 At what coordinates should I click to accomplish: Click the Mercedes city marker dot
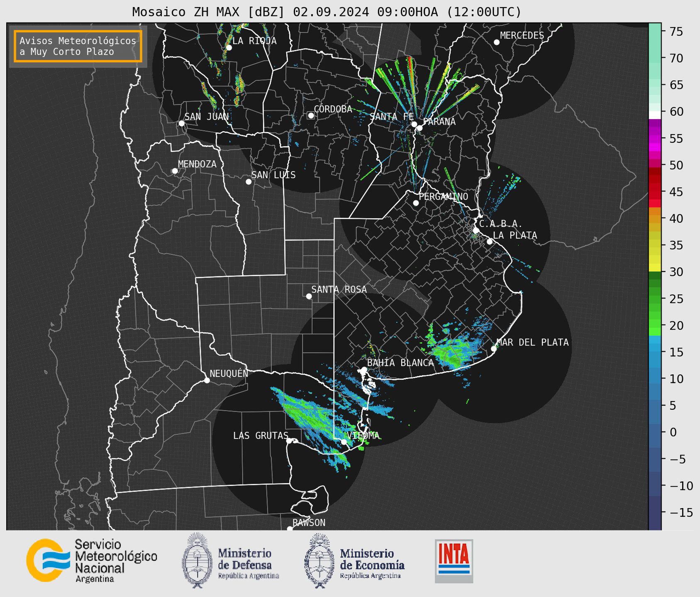coord(497,42)
